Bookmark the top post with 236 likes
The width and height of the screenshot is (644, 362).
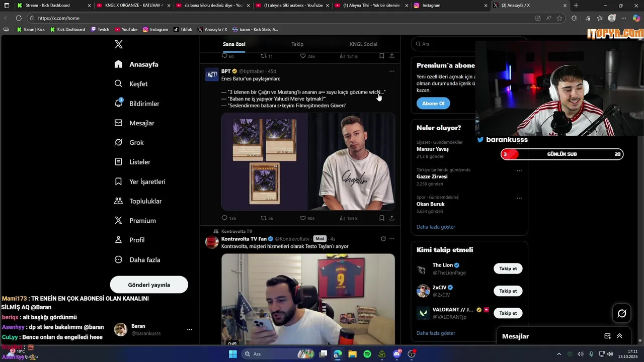point(381,56)
